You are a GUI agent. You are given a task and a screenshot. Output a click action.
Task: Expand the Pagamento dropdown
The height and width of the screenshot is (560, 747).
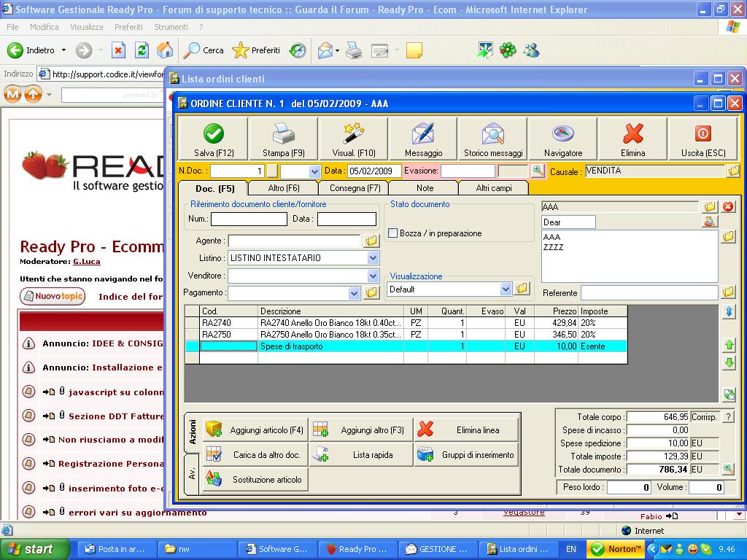[355, 293]
